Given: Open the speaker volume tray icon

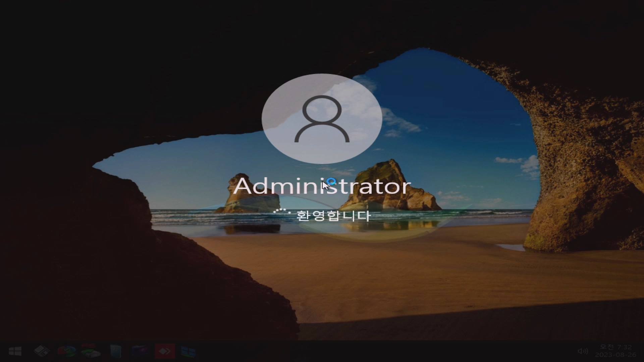Looking at the screenshot, I should (x=583, y=351).
